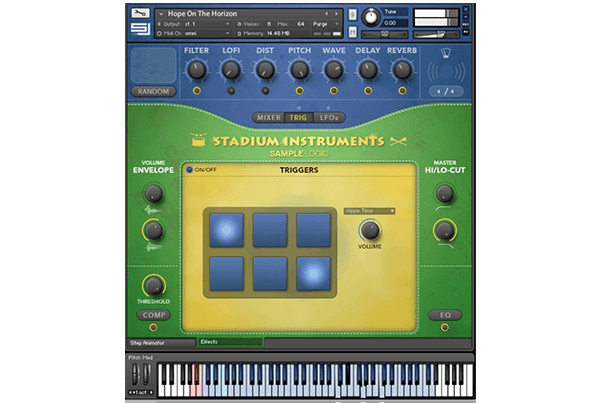Click the EQ button

(445, 315)
